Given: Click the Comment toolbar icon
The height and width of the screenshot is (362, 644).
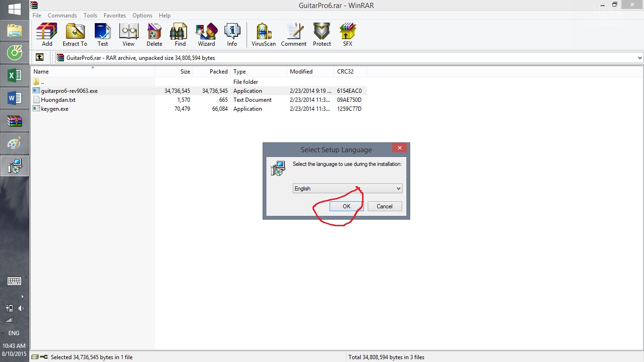Looking at the screenshot, I should coord(294,35).
